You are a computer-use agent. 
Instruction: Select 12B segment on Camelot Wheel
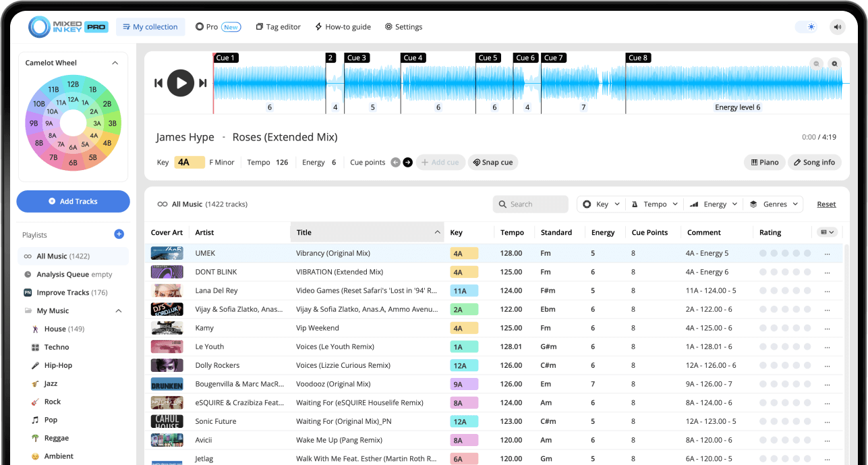(x=73, y=84)
